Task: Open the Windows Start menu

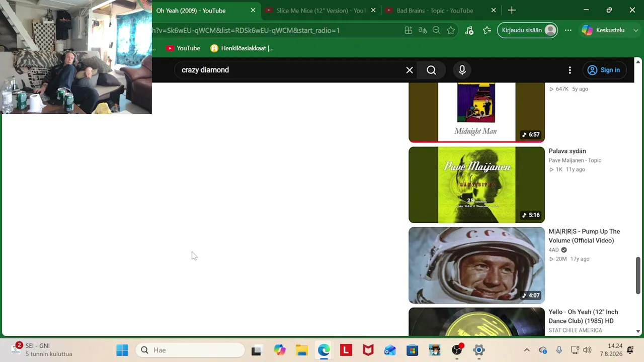Action: coord(122,350)
